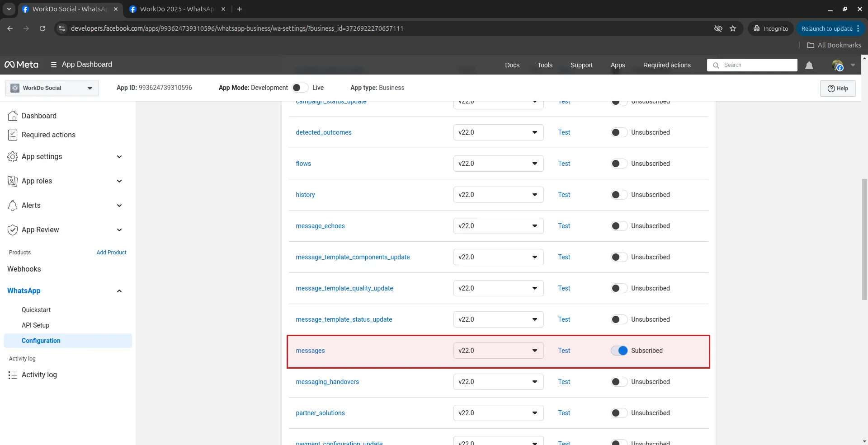Enable the flows subscription toggle
The width and height of the screenshot is (868, 445).
619,164
